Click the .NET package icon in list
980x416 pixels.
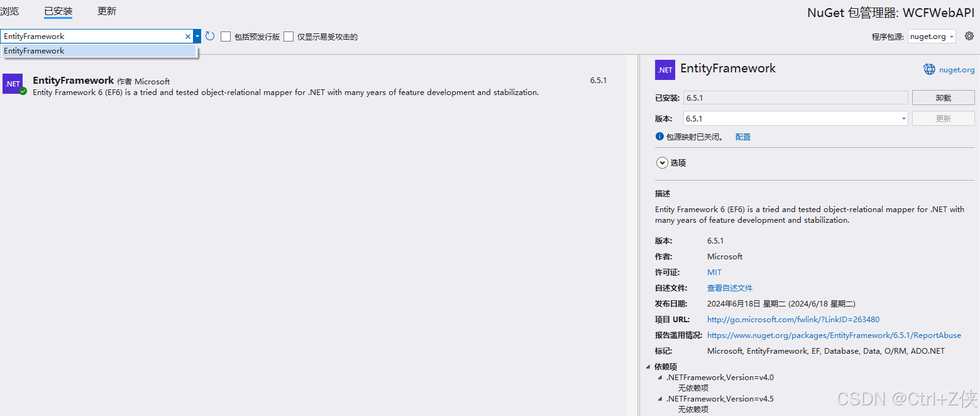click(x=13, y=84)
